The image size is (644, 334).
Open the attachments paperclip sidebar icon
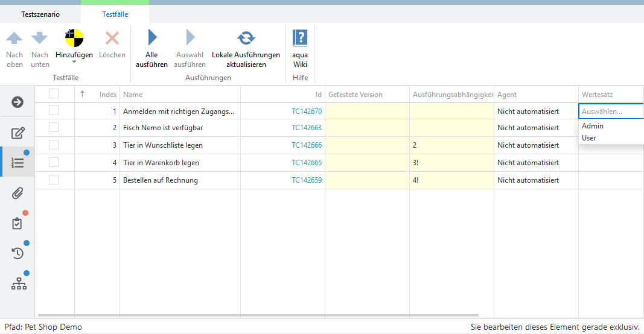[18, 193]
